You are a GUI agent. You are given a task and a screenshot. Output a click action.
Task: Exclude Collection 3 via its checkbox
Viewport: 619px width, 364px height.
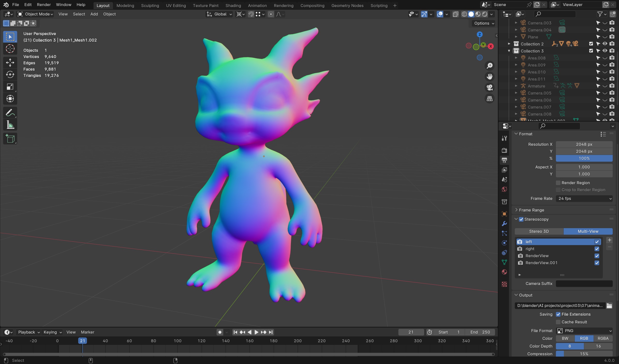coord(591,51)
